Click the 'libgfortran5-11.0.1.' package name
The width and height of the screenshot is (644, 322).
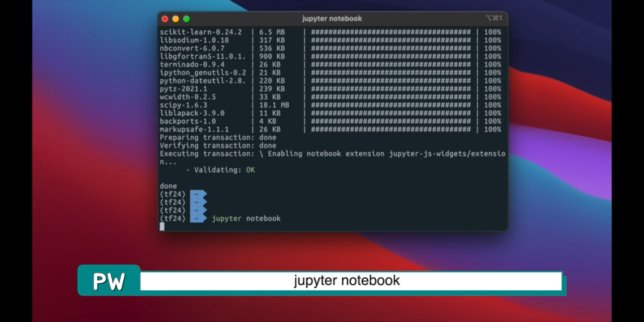[x=203, y=56]
